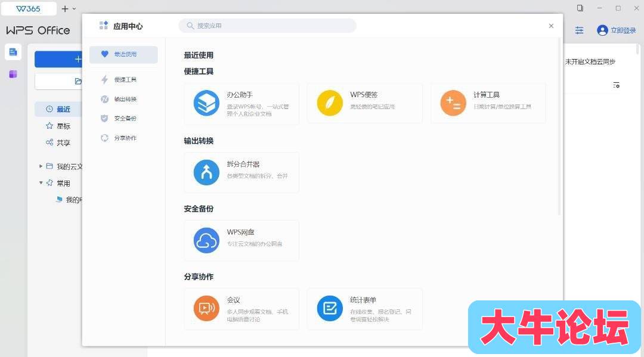Click the 会议 card title

(x=233, y=300)
